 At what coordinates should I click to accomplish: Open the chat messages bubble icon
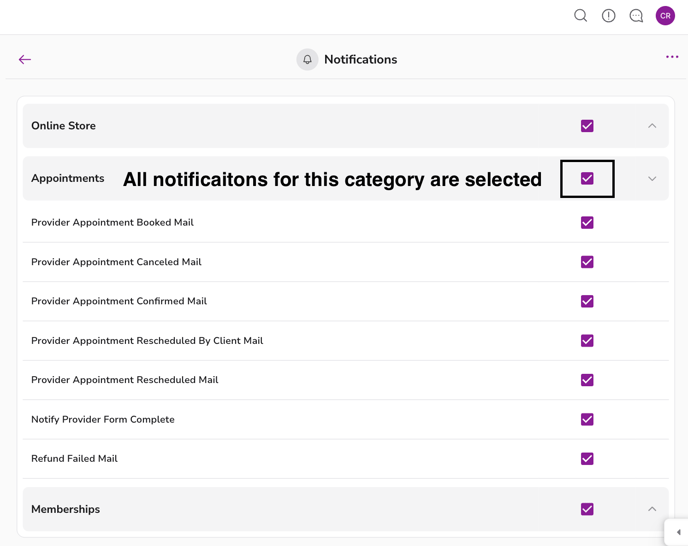pyautogui.click(x=636, y=16)
